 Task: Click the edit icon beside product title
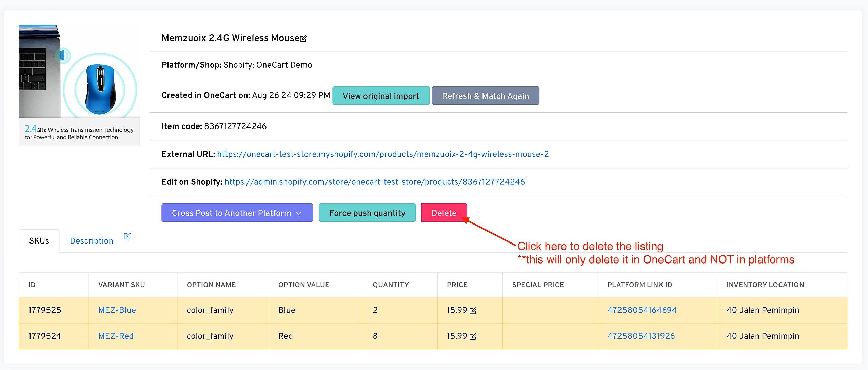tap(303, 39)
